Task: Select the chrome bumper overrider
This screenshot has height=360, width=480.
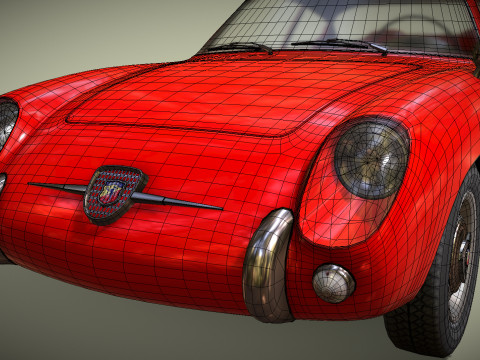Action: (268, 266)
